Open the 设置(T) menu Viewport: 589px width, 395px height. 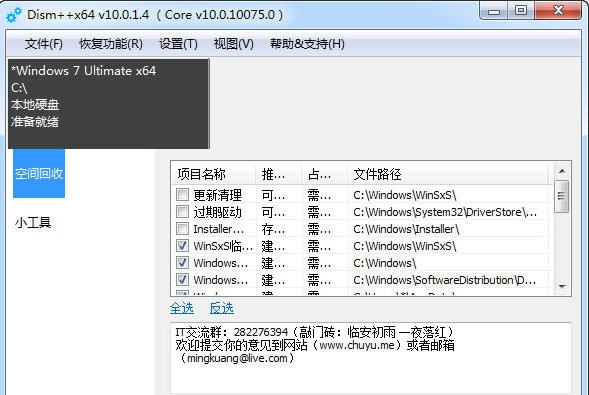[x=178, y=44]
